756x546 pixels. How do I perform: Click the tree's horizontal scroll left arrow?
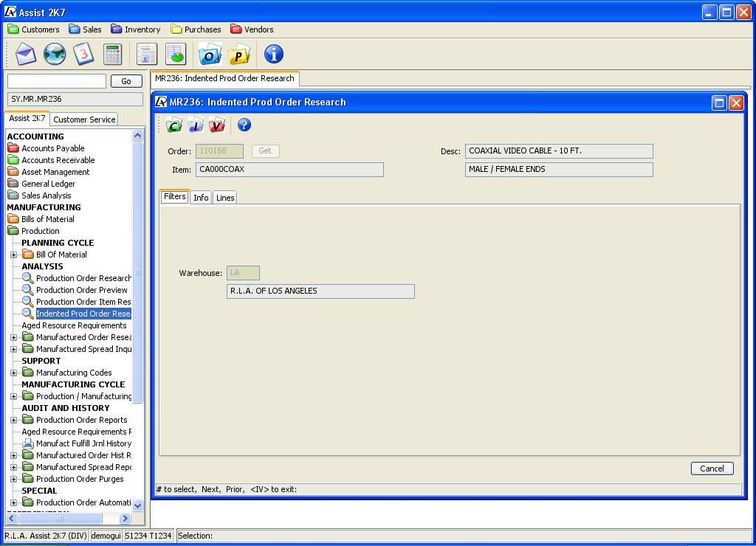(x=13, y=519)
